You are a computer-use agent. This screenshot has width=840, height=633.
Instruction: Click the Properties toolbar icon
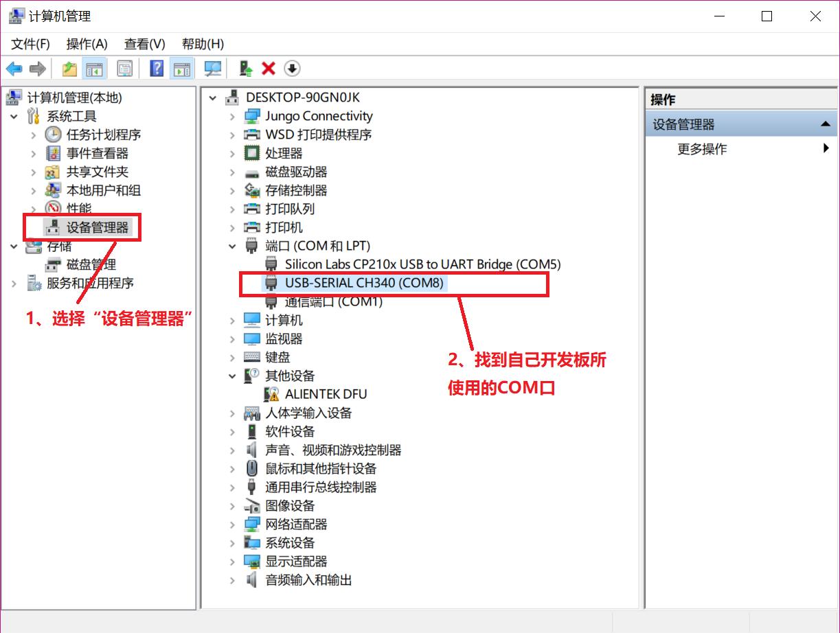tap(124, 68)
